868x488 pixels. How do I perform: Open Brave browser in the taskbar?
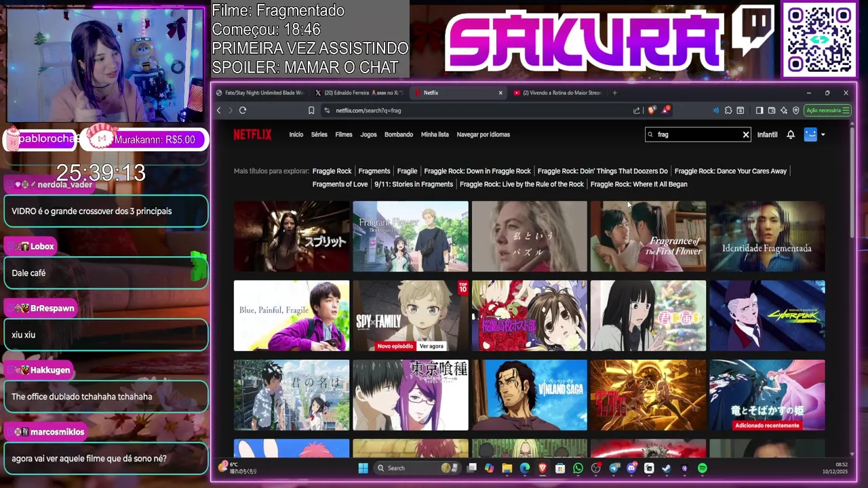click(x=542, y=468)
